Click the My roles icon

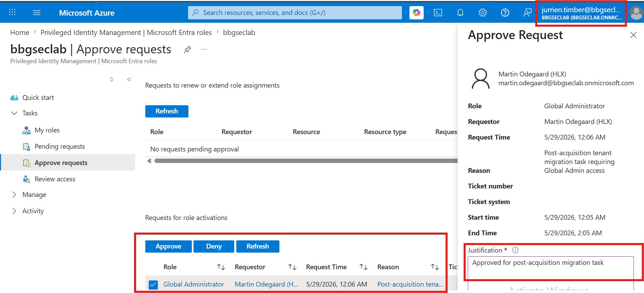coord(26,130)
